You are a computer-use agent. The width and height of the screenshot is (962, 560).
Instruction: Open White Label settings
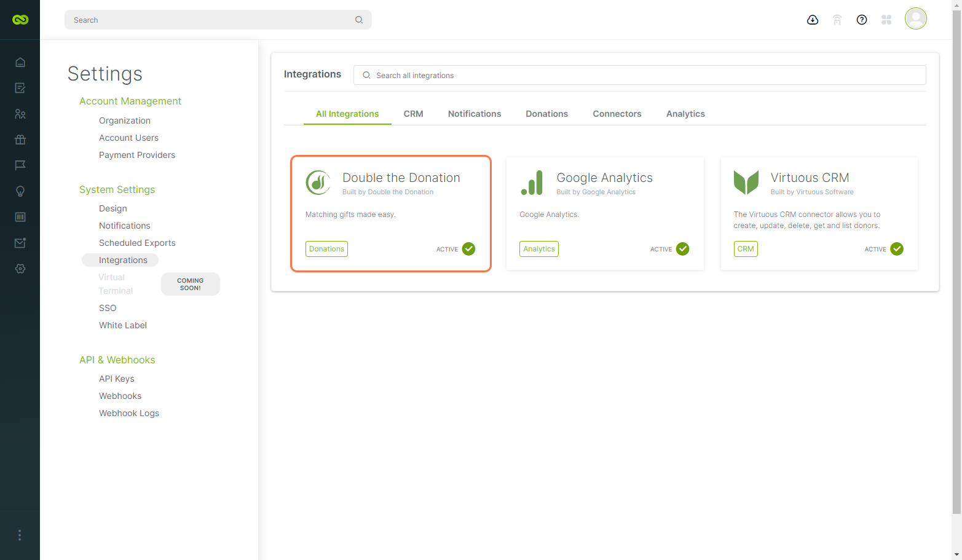click(123, 325)
